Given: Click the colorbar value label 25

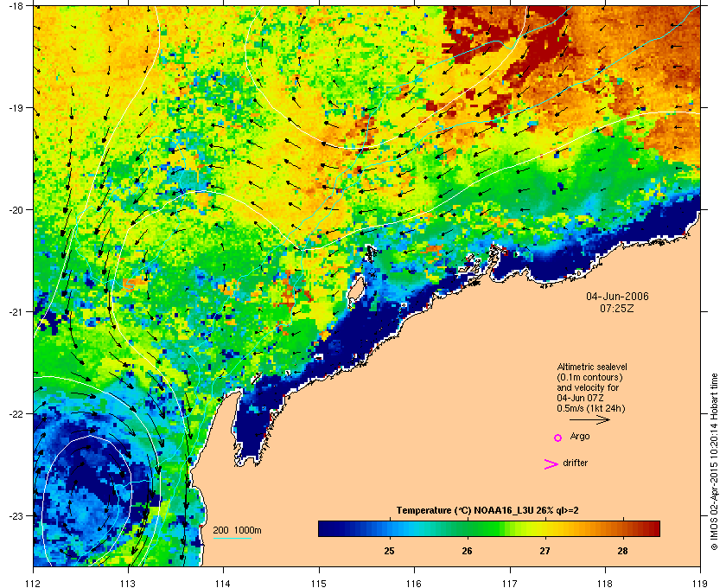Looking at the screenshot, I should 389,551.
